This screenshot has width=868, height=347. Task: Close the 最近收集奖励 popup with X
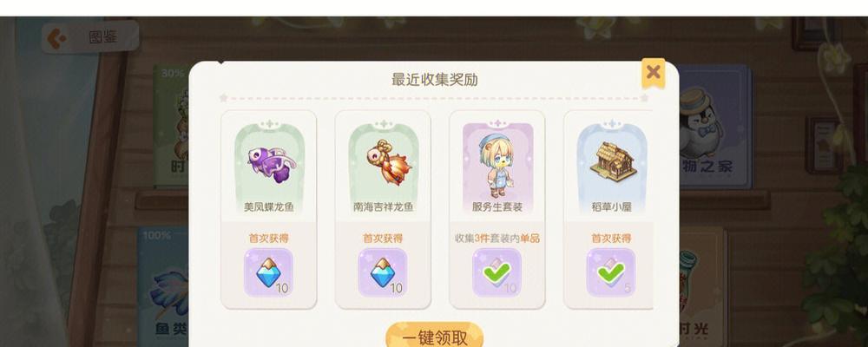click(x=654, y=72)
